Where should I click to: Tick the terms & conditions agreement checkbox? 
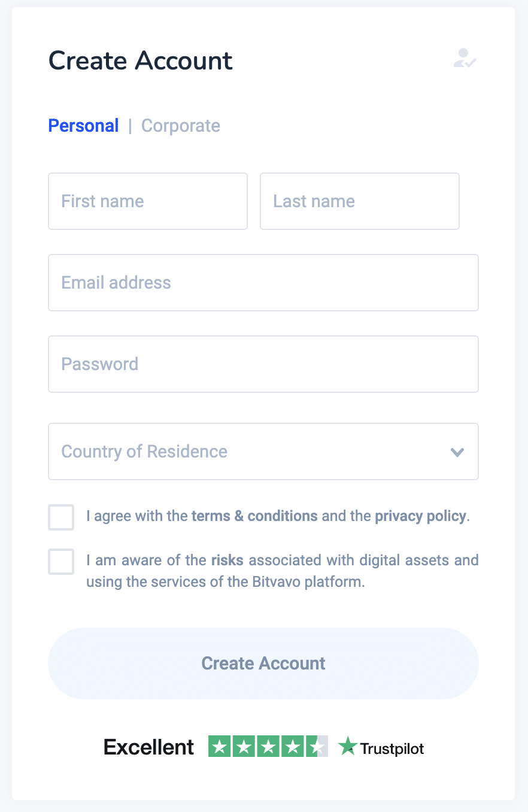click(61, 517)
